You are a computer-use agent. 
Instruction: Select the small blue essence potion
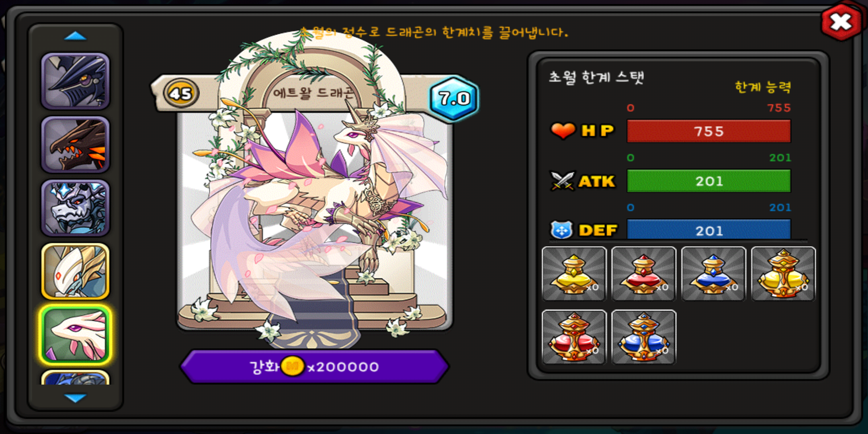point(714,274)
